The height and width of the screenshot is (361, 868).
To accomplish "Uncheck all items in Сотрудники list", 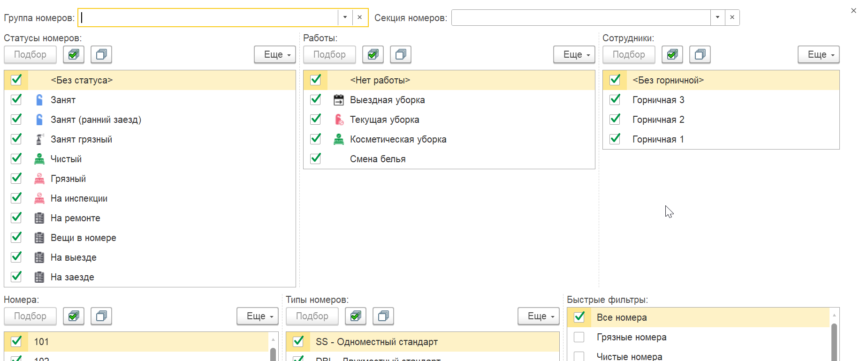I will click(700, 54).
